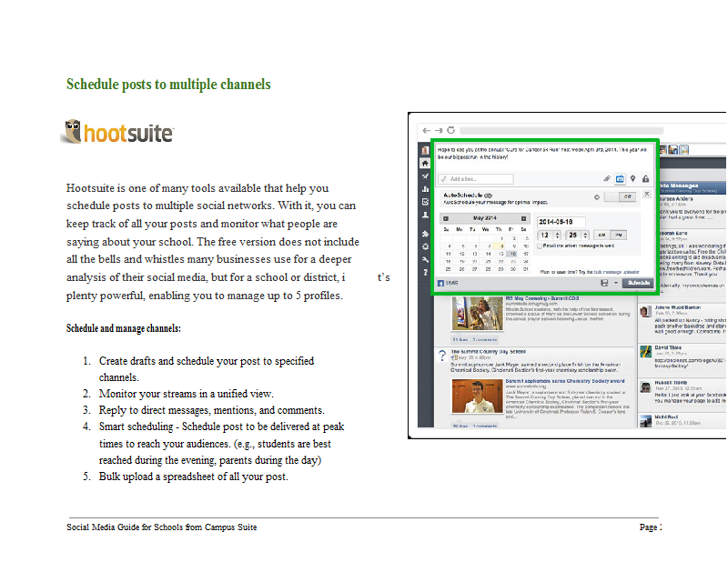Click the save draft floppy disk icon
This screenshot has width=728, height=562.
coord(604,283)
